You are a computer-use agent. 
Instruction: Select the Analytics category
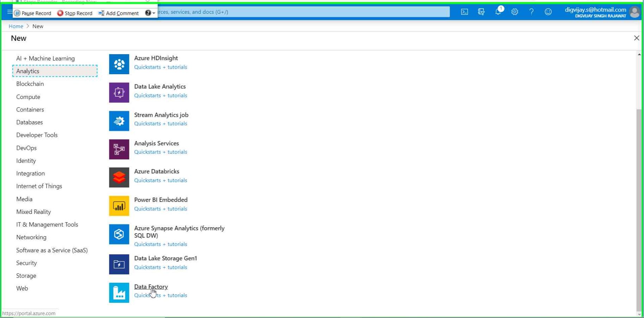click(55, 71)
